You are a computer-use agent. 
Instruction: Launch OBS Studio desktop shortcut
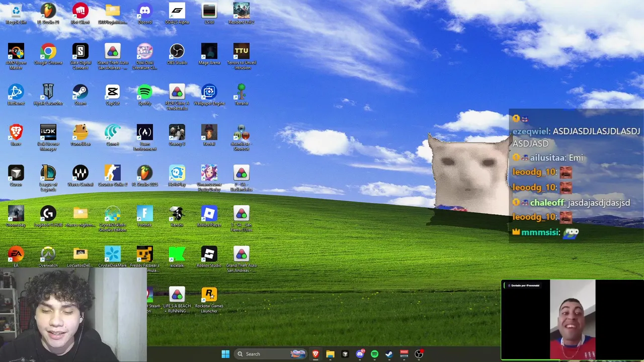(177, 54)
